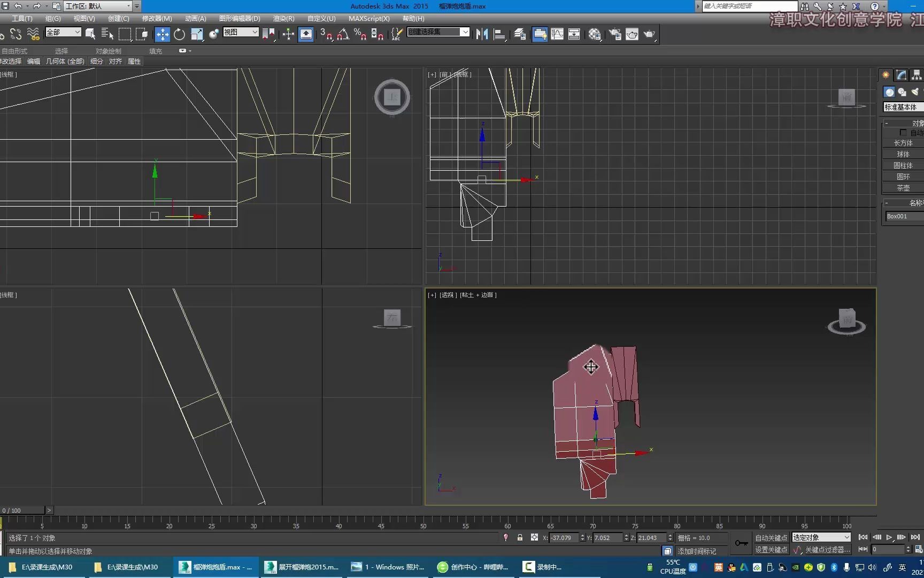This screenshot has height=578, width=924.
Task: Click Unlink Selection icon
Action: click(16, 34)
